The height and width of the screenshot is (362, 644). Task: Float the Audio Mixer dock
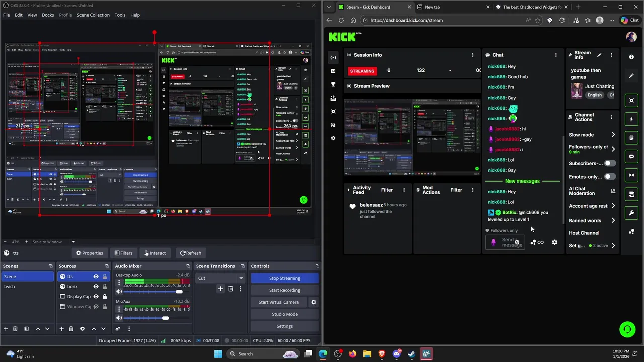coord(189,266)
